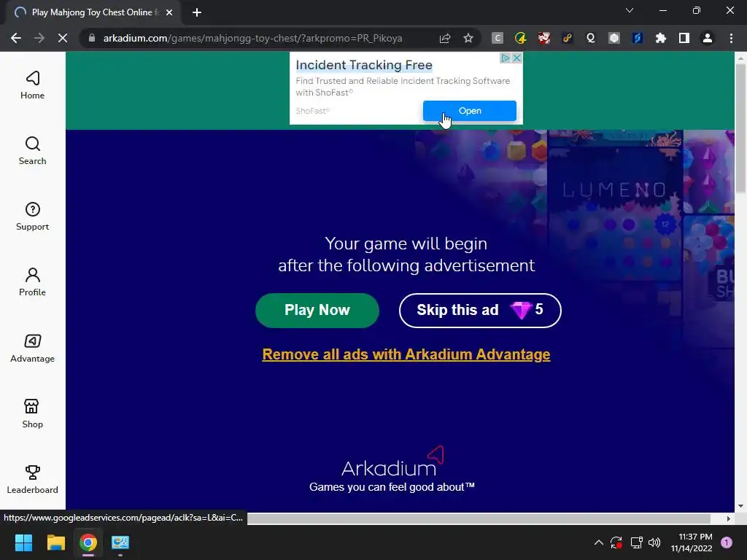
Task: Click the scrollbar down arrow
Action: [x=740, y=506]
